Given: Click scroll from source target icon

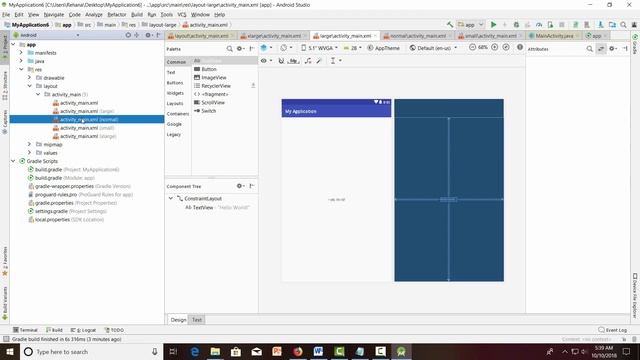Looking at the screenshot, I should click(x=128, y=35).
